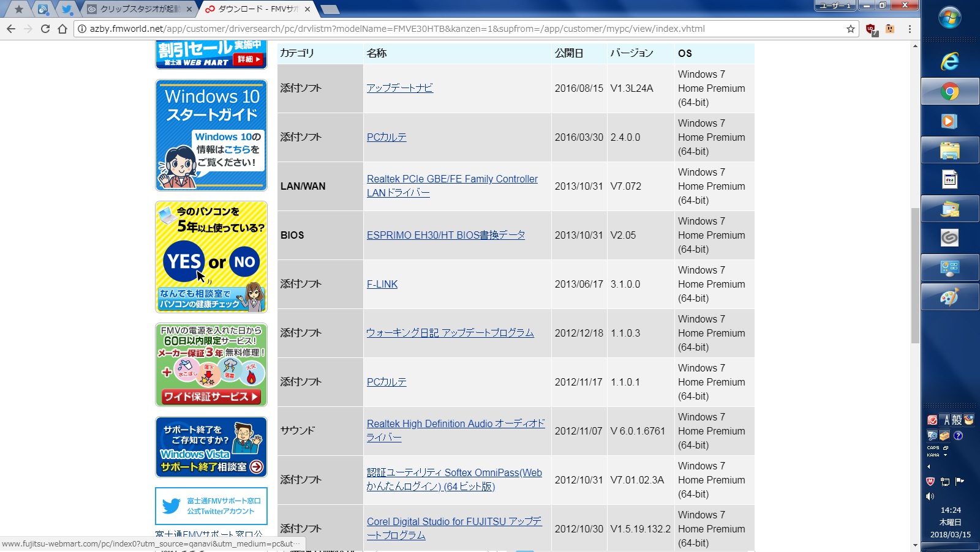980x552 pixels.
Task: Launch Paint from the taskbar
Action: pos(950,297)
